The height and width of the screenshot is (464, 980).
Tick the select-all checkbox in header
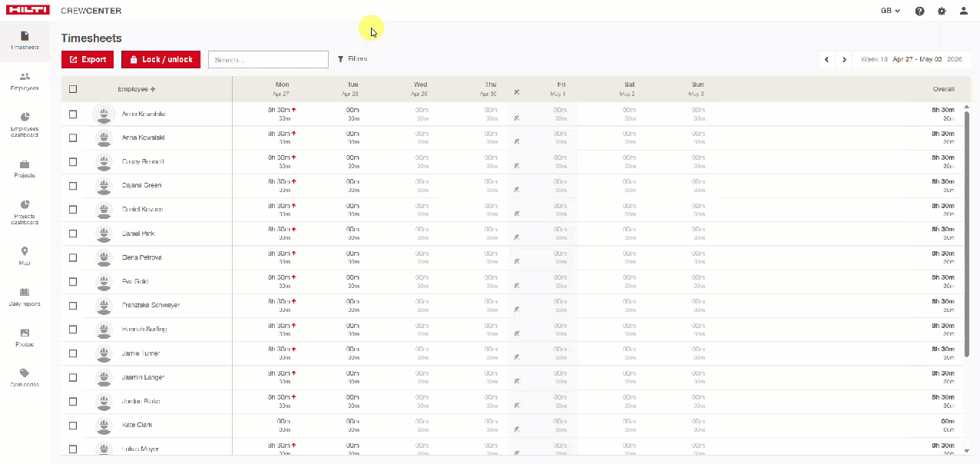coord(73,89)
